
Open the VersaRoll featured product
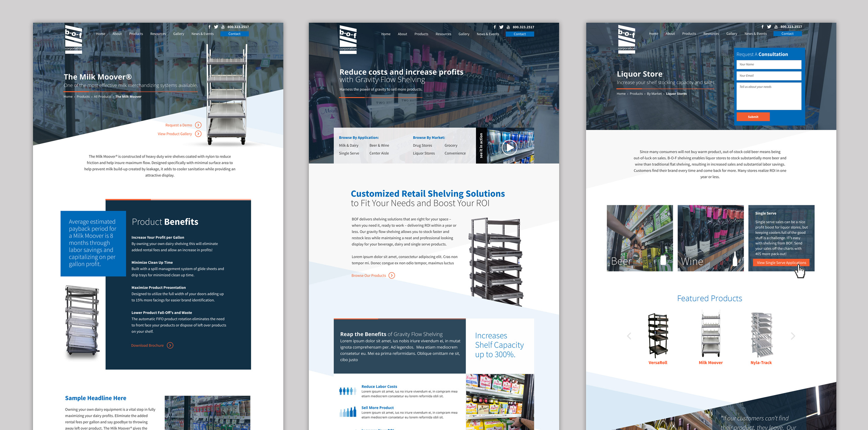658,363
